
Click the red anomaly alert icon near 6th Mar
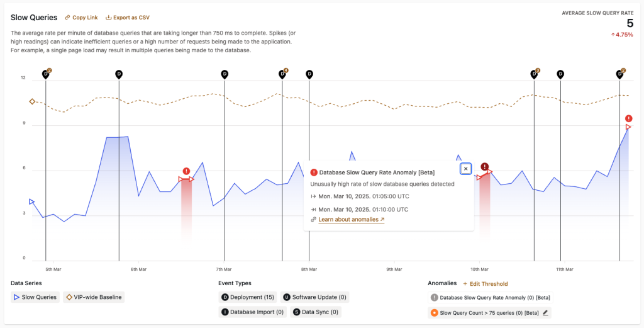pyautogui.click(x=186, y=171)
